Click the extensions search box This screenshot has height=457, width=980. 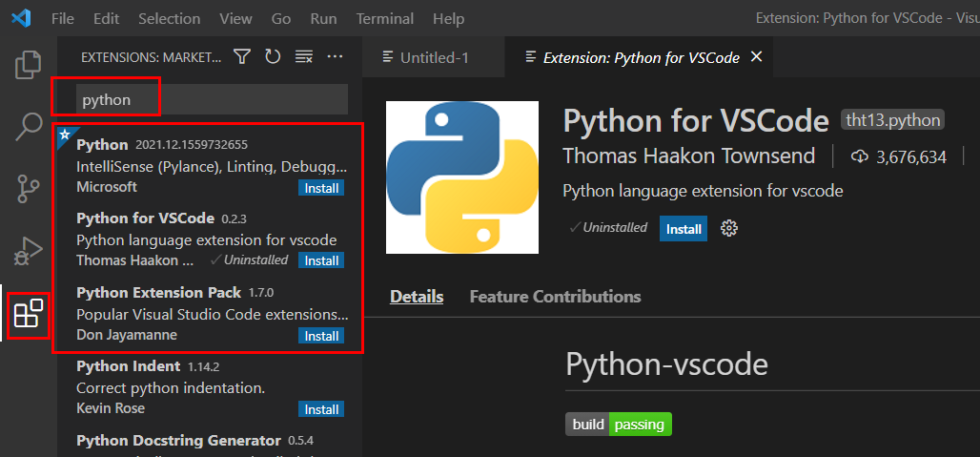coord(212,99)
